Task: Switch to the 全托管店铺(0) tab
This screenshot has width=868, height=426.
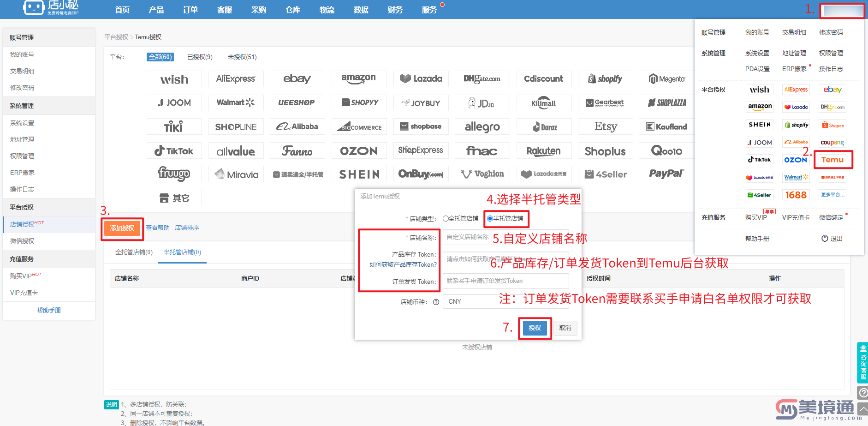Action: tap(134, 252)
